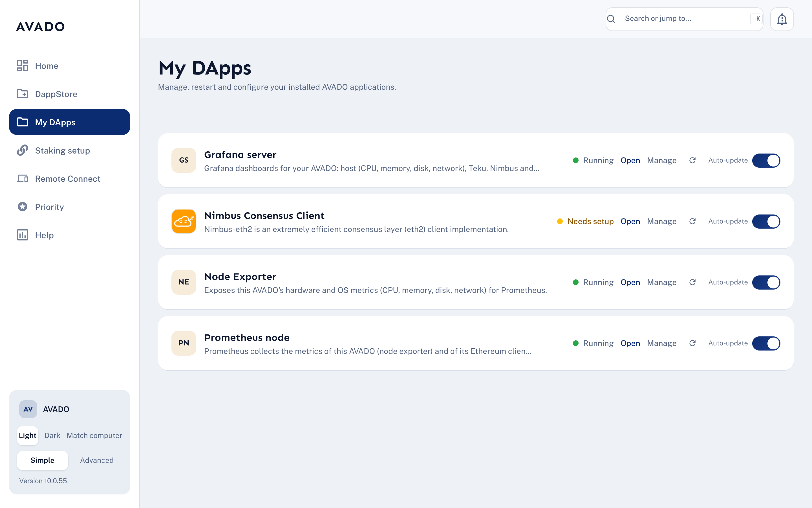Click the My DApps folder icon
This screenshot has width=812, height=508.
tap(23, 122)
